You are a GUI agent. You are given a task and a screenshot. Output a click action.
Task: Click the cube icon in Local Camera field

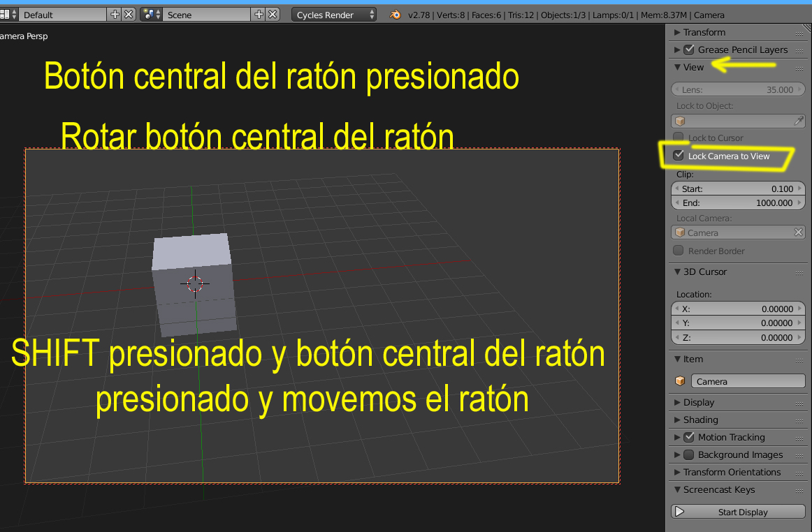pyautogui.click(x=680, y=232)
